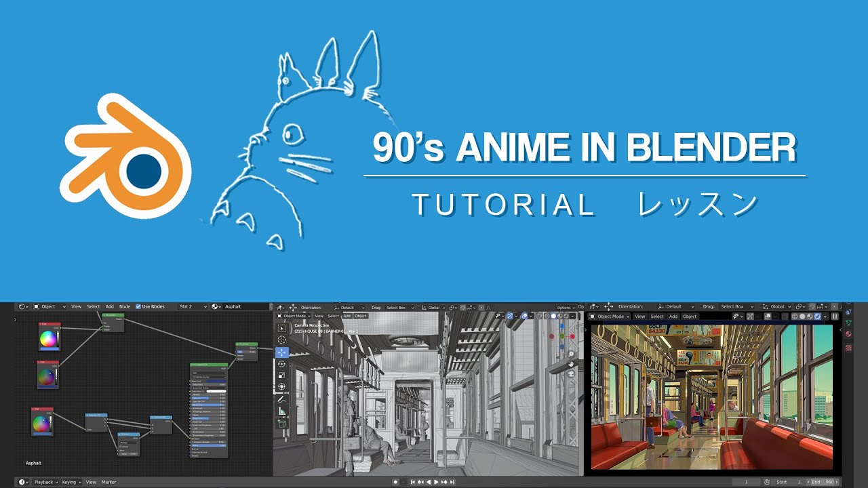Choose the Annotate pencil tool
The image size is (868, 488).
click(x=281, y=399)
